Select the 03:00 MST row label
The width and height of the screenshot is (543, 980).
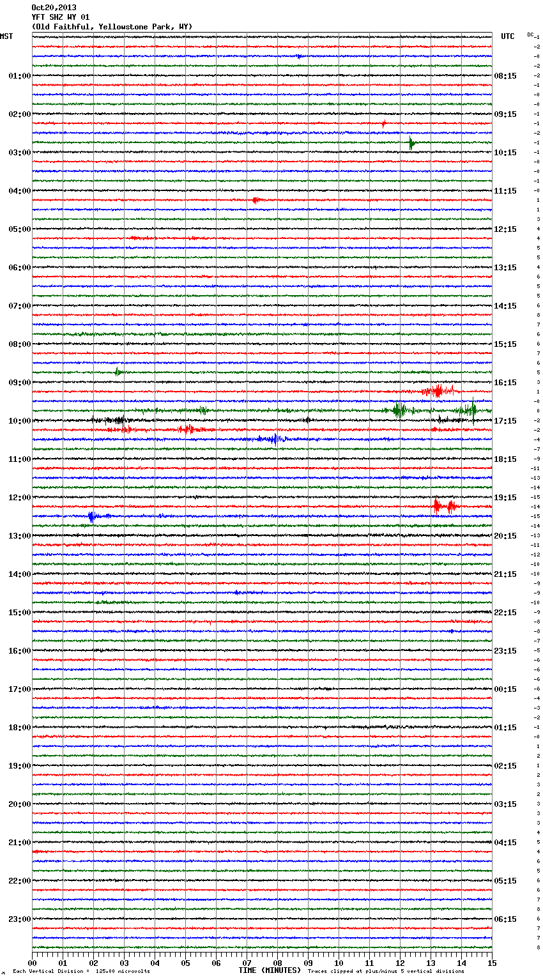[x=19, y=153]
